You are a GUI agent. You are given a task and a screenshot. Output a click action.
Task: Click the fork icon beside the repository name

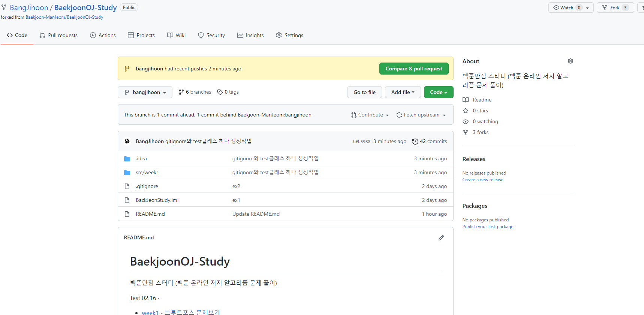pyautogui.click(x=4, y=7)
